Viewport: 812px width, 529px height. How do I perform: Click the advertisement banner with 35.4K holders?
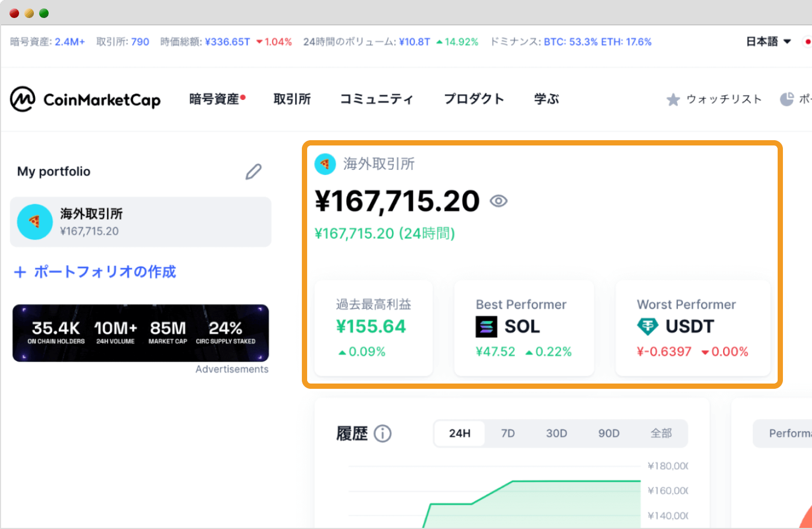(141, 333)
